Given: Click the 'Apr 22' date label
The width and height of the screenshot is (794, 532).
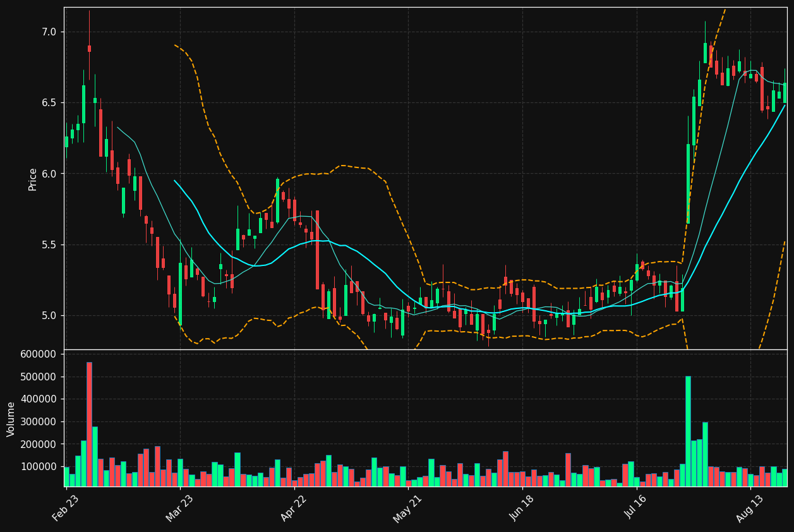Looking at the screenshot, I should (294, 507).
